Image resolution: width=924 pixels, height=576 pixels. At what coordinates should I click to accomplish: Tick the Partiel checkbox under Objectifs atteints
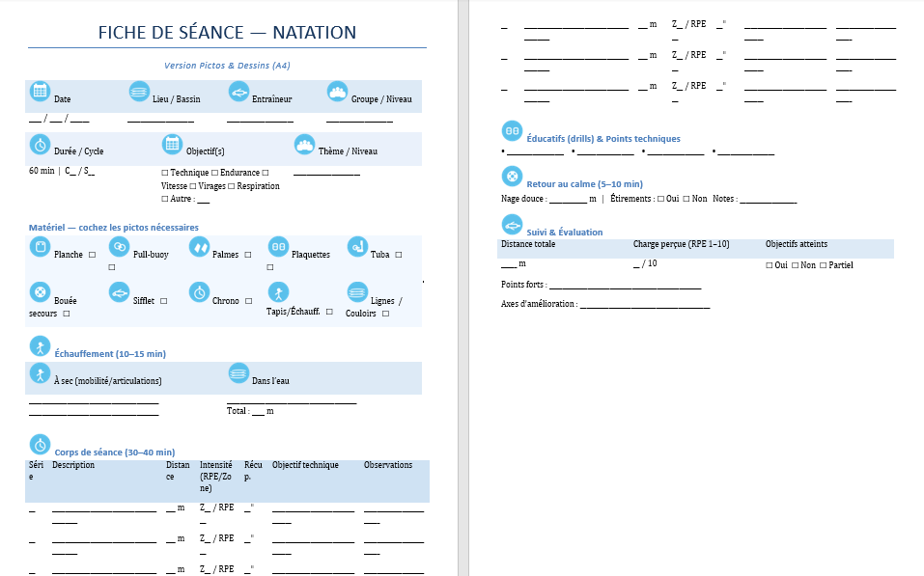click(x=823, y=265)
